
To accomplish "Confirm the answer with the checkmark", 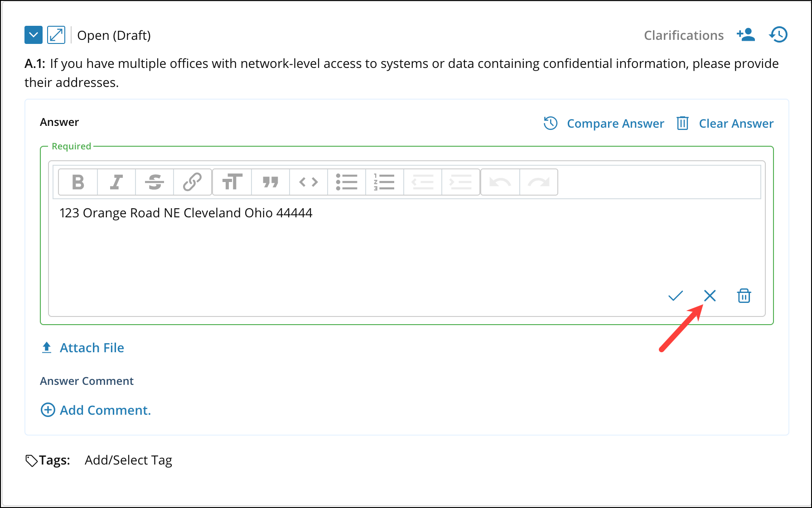I will pos(675,296).
